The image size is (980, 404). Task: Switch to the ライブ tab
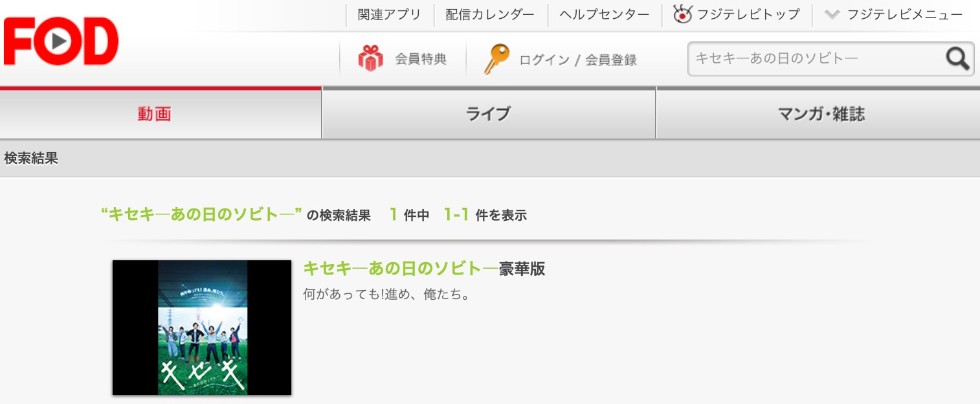pyautogui.click(x=489, y=114)
